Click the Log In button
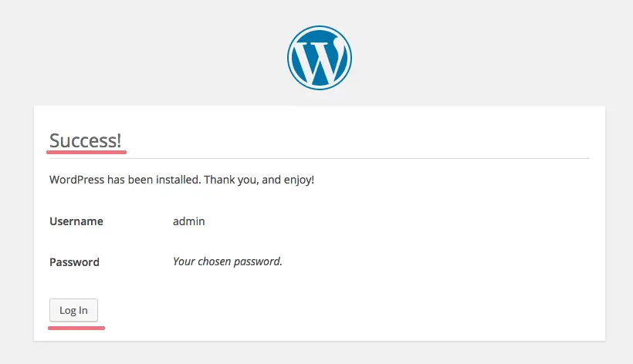 pyautogui.click(x=73, y=310)
